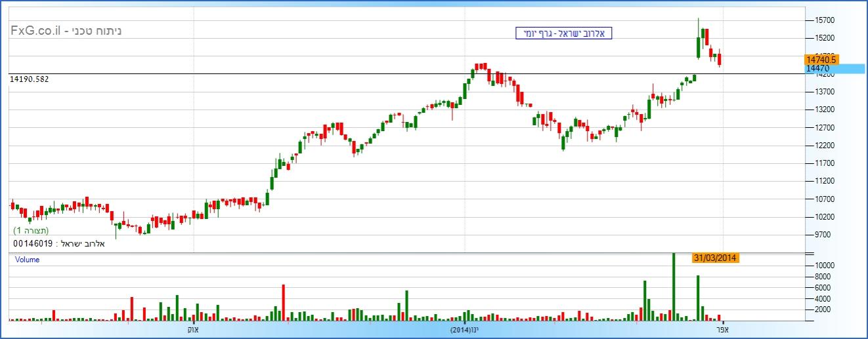Click the 15700 level on price axis

tap(824, 20)
